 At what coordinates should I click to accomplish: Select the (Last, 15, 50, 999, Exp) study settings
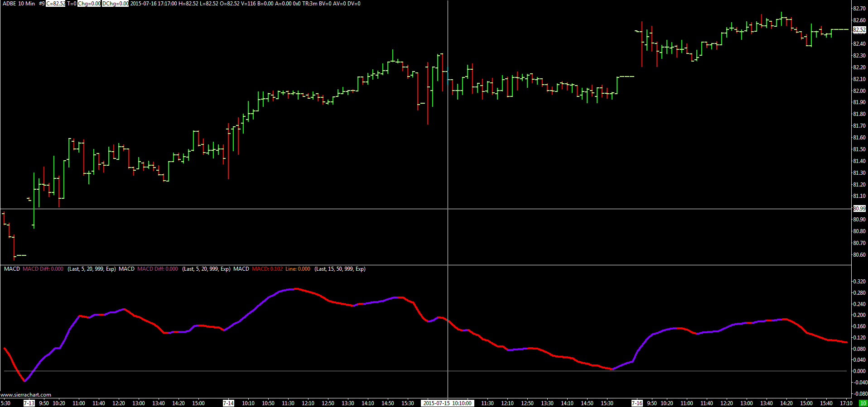pyautogui.click(x=340, y=269)
